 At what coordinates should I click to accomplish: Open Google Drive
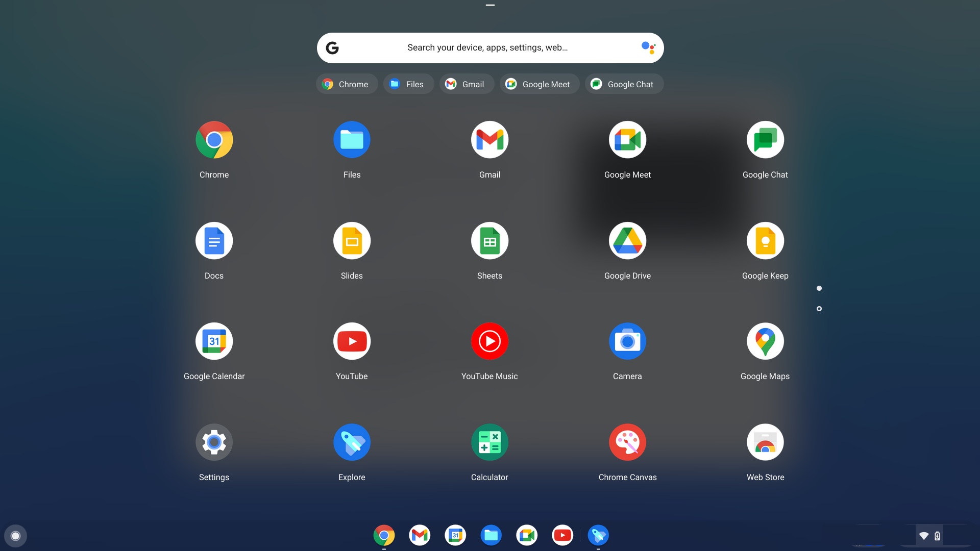coord(627,240)
